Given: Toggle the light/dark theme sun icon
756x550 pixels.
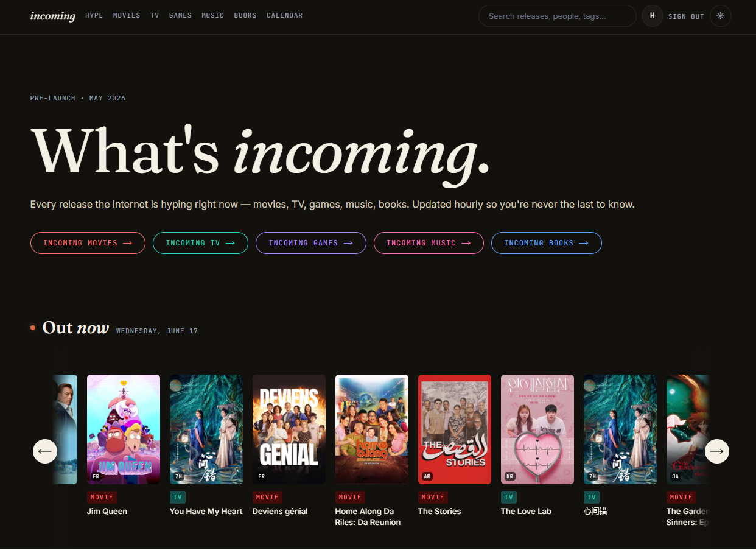Looking at the screenshot, I should 720,16.
